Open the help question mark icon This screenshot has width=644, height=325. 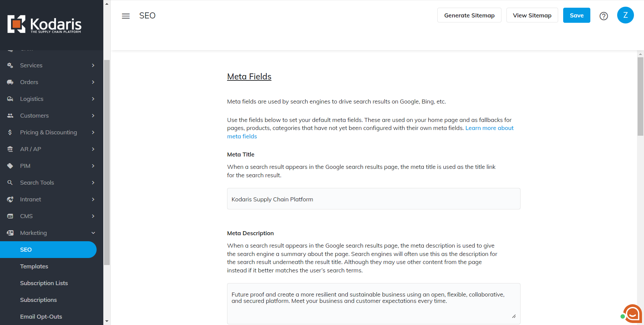pyautogui.click(x=604, y=16)
